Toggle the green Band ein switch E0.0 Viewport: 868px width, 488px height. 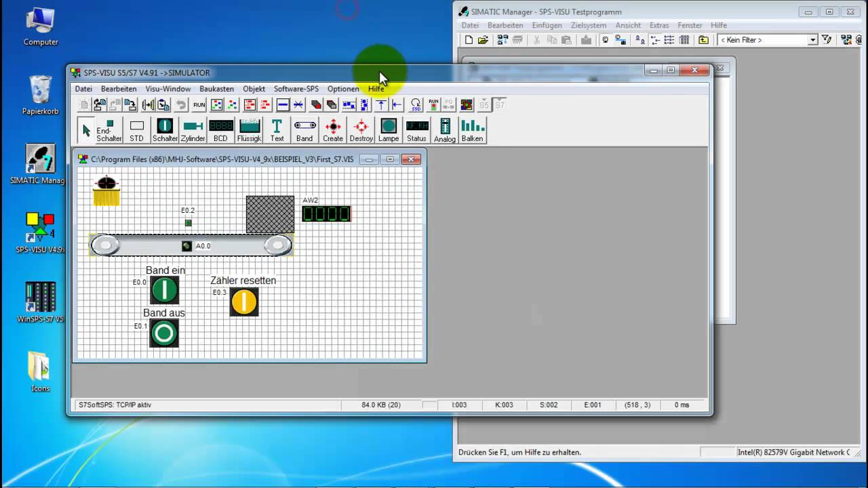[164, 290]
